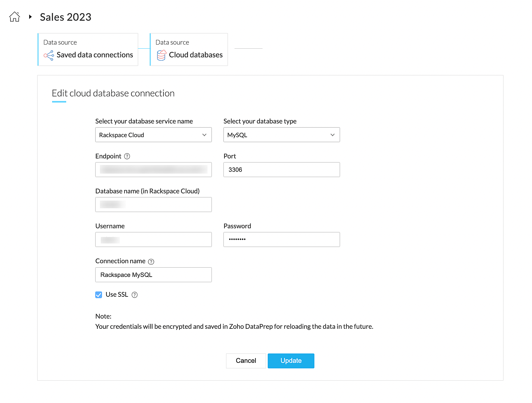Screen dimensions: 532x403
Task: Click the Saved data connections share icon
Action: pyautogui.click(x=49, y=55)
